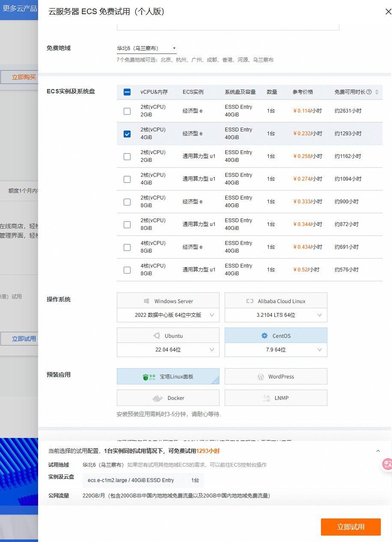392x542 pixels.
Task: Click the ¥0.52/小时 price cell
Action: [306, 270]
